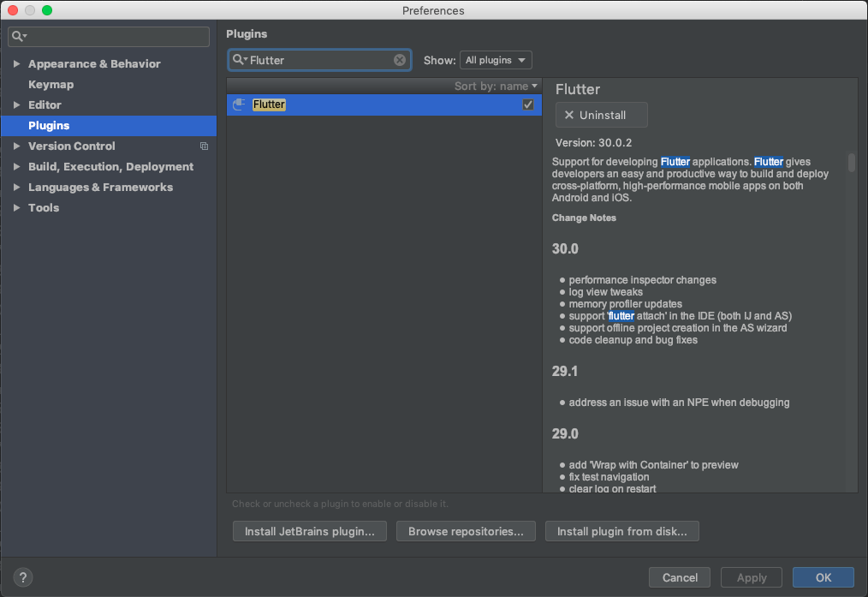
Task: Open the help question mark button
Action: tap(23, 577)
